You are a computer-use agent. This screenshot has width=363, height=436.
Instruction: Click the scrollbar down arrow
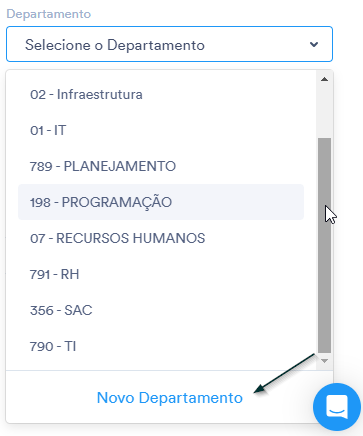pyautogui.click(x=324, y=361)
